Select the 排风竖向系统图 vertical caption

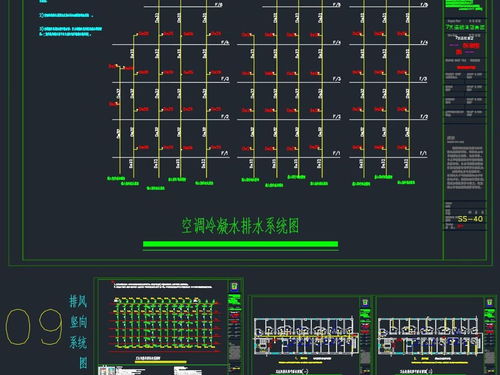pos(79,332)
